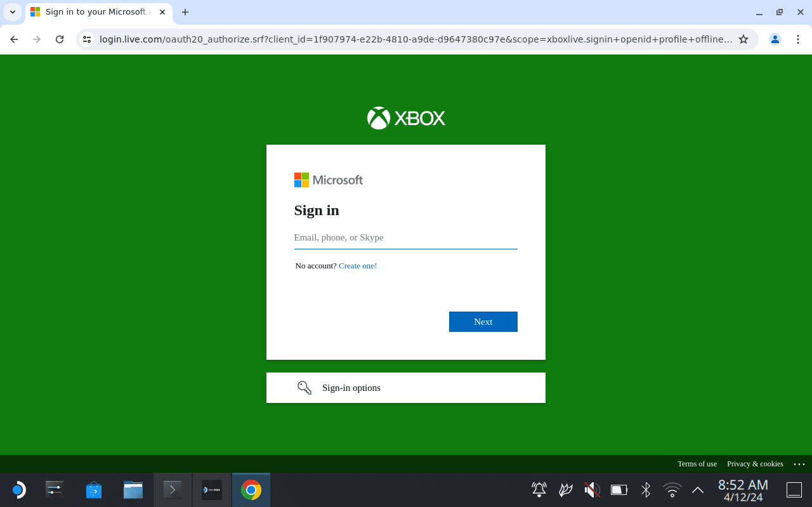Bookmark this page with star icon
Image resolution: width=812 pixels, height=507 pixels.
[x=743, y=39]
